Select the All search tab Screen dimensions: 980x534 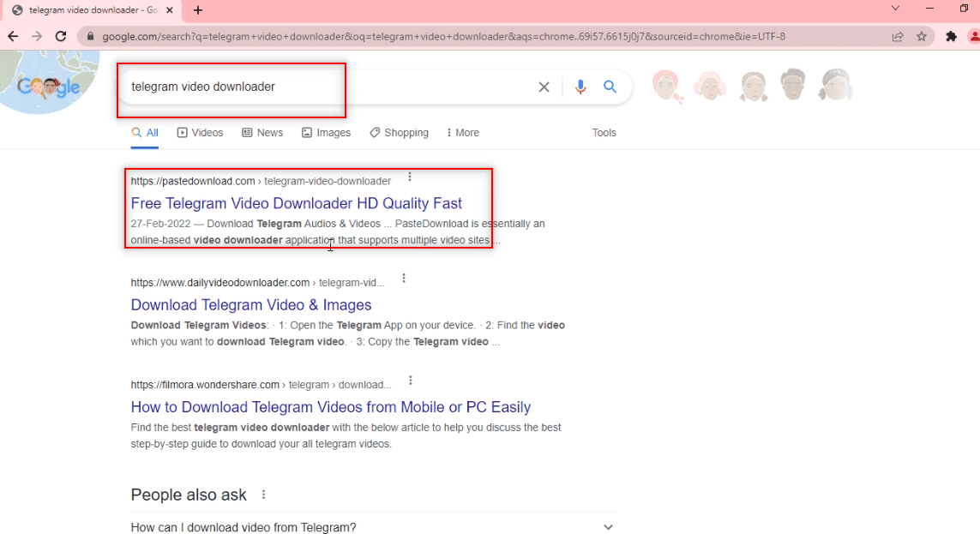[x=144, y=132]
